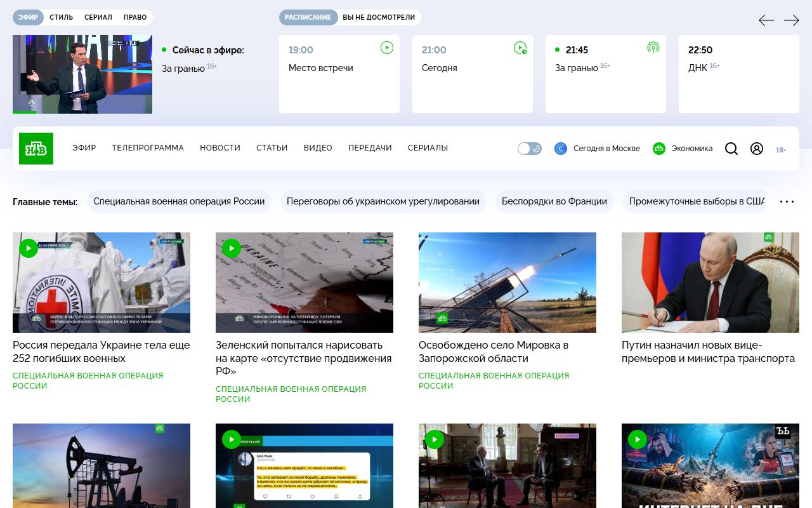The height and width of the screenshot is (508, 812).
Task: Select the Расписание tab
Action: tap(308, 17)
